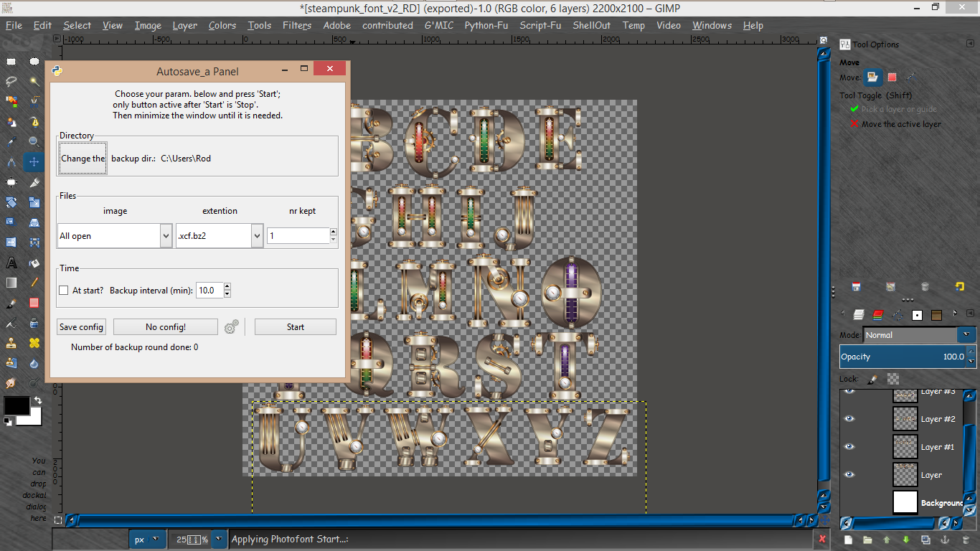Swap foreground and background colors
Viewport: 980px width, 551px height.
(x=37, y=400)
